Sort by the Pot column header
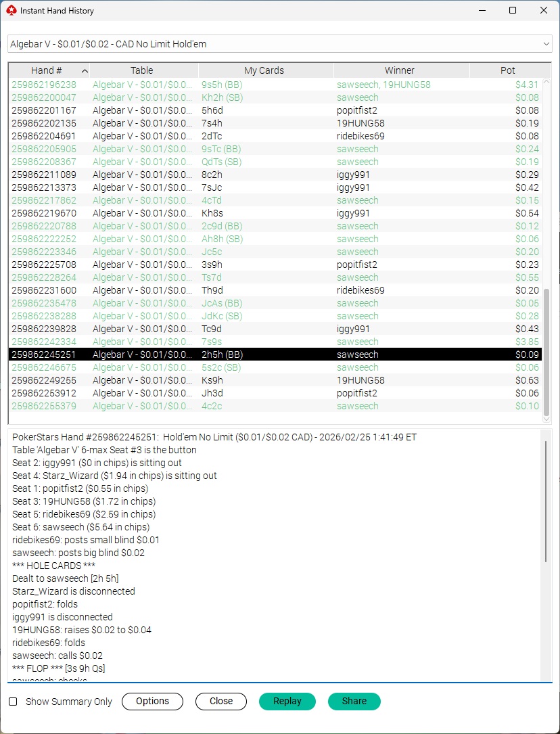Image resolution: width=560 pixels, height=734 pixels. coord(509,70)
